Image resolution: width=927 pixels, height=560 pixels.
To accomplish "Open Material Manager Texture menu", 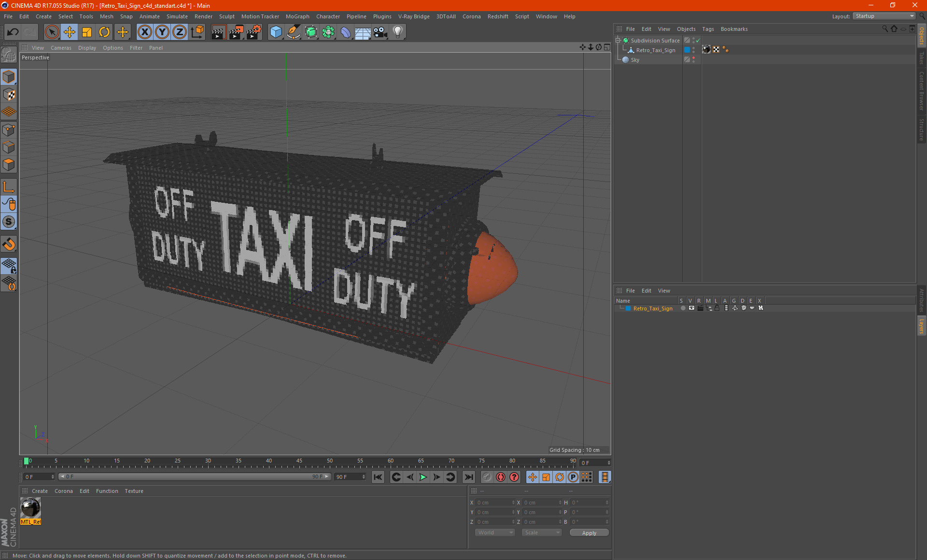I will [134, 491].
